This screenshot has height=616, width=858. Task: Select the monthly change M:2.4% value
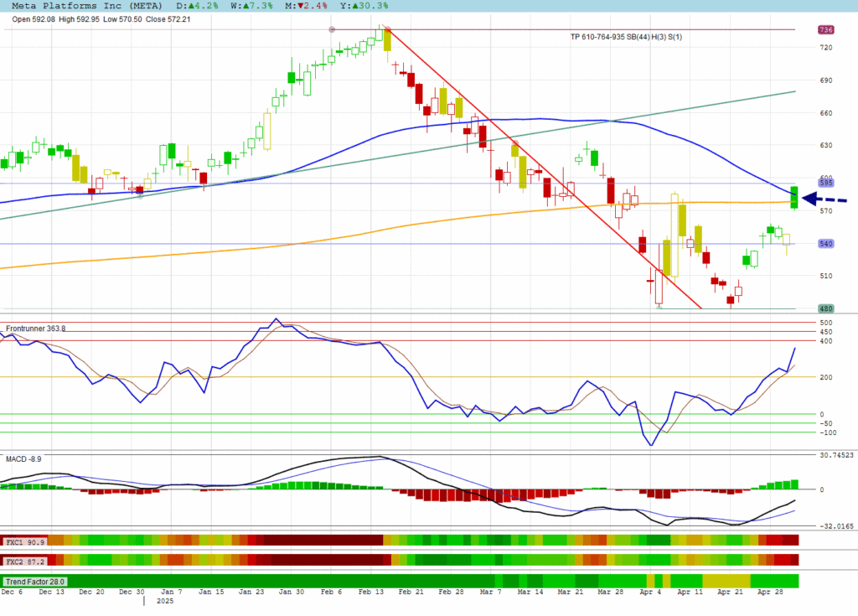306,6
